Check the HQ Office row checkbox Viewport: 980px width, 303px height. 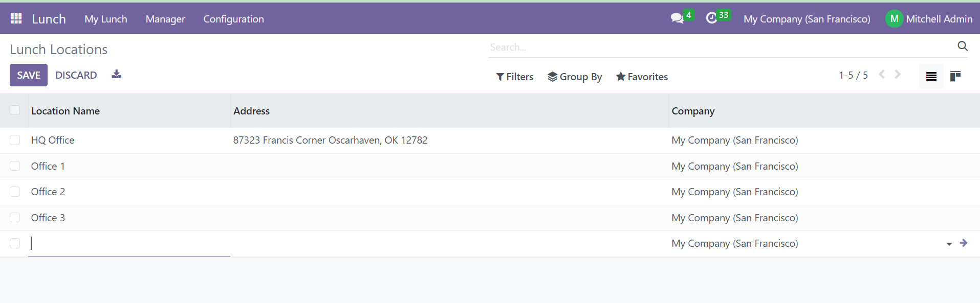15,140
